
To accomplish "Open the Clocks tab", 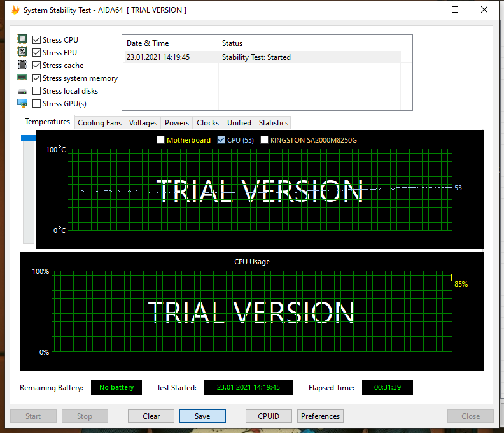I will (207, 123).
